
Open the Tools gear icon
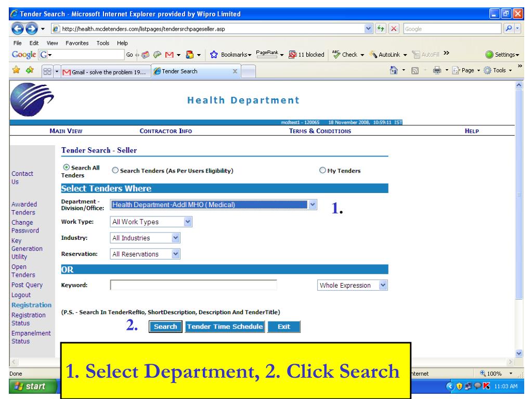pos(488,70)
